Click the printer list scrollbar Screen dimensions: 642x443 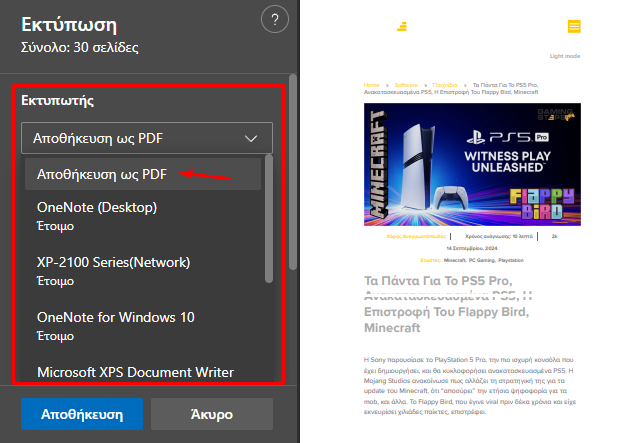click(x=269, y=219)
